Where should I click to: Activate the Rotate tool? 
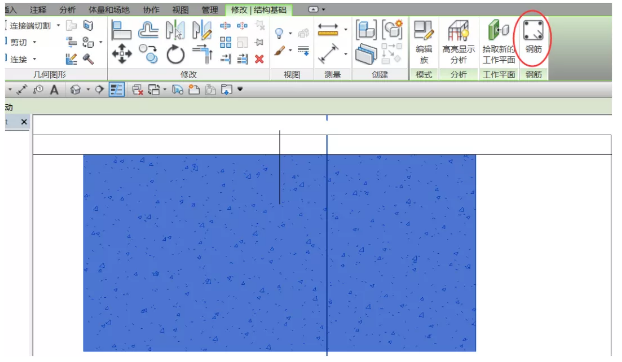click(175, 55)
